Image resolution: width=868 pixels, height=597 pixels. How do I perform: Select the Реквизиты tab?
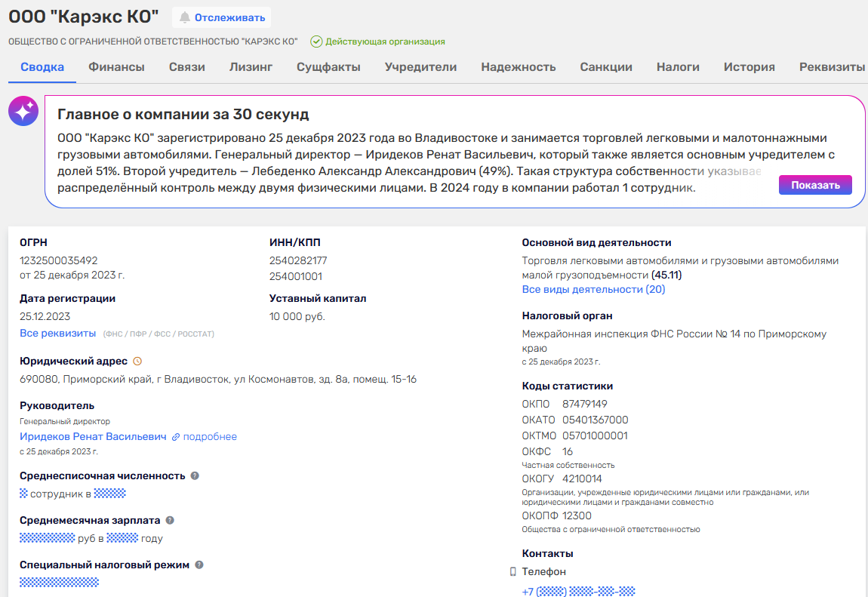click(832, 67)
